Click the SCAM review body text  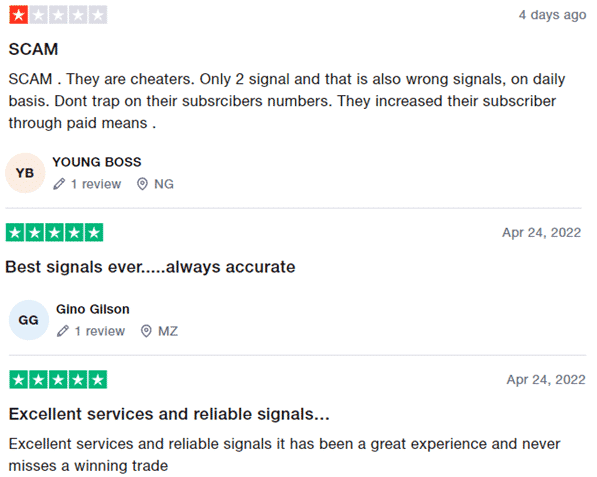click(x=287, y=101)
